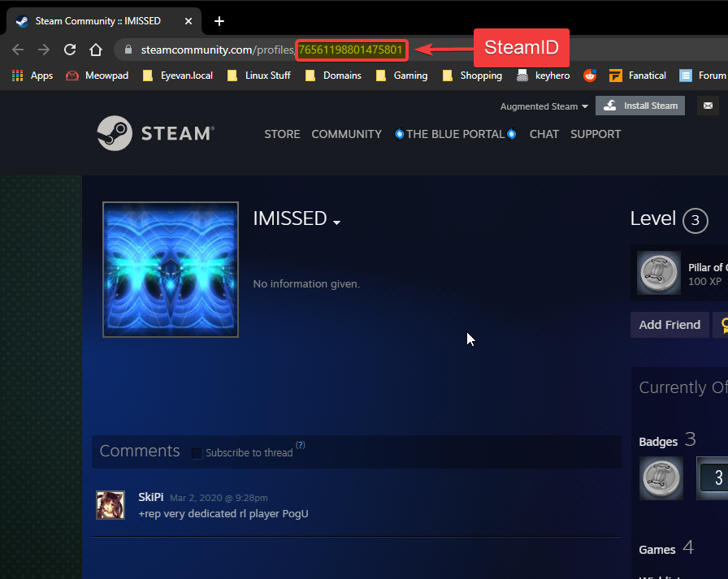Open Linux Stuff bookmark folder
The height and width of the screenshot is (579, 728).
pos(258,76)
